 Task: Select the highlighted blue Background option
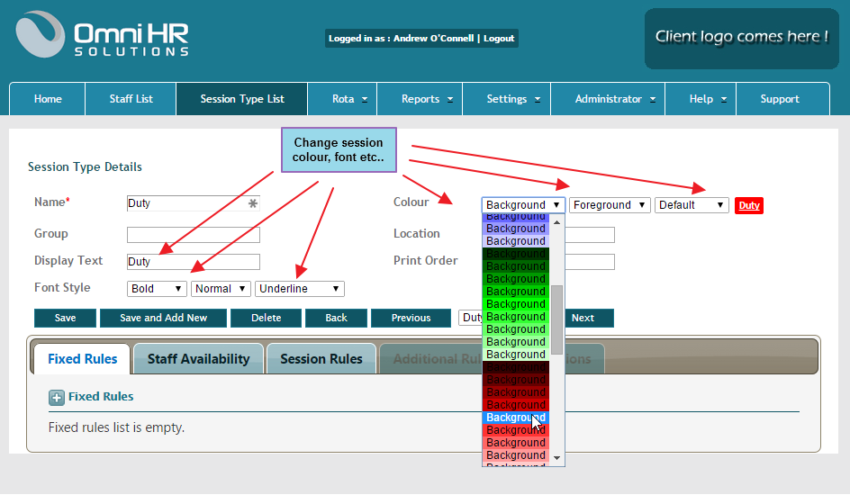coord(516,418)
